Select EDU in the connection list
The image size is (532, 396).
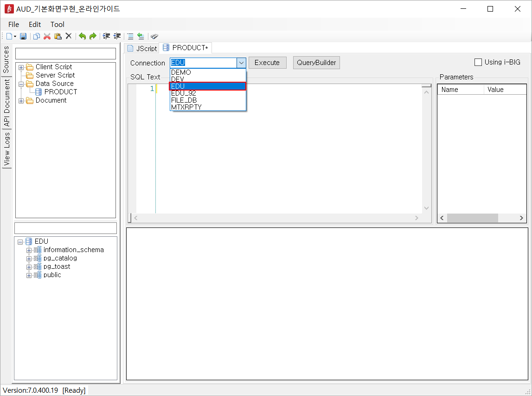coord(208,86)
